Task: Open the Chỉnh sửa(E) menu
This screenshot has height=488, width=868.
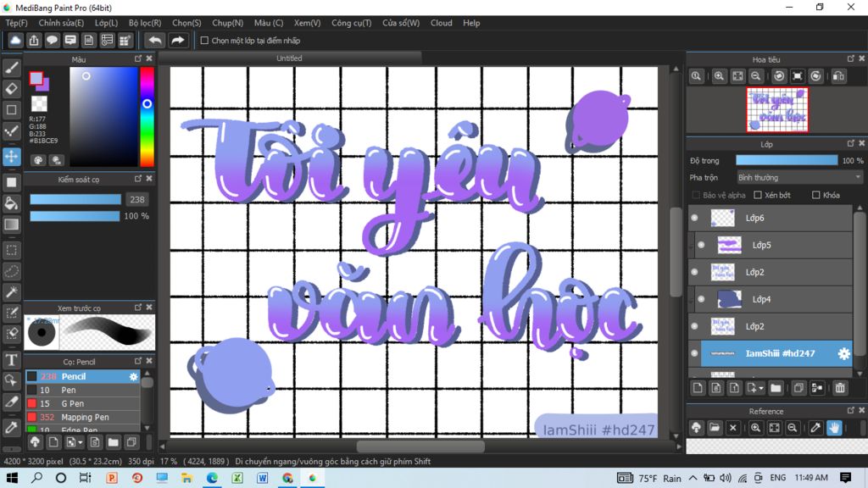Action: point(61,23)
